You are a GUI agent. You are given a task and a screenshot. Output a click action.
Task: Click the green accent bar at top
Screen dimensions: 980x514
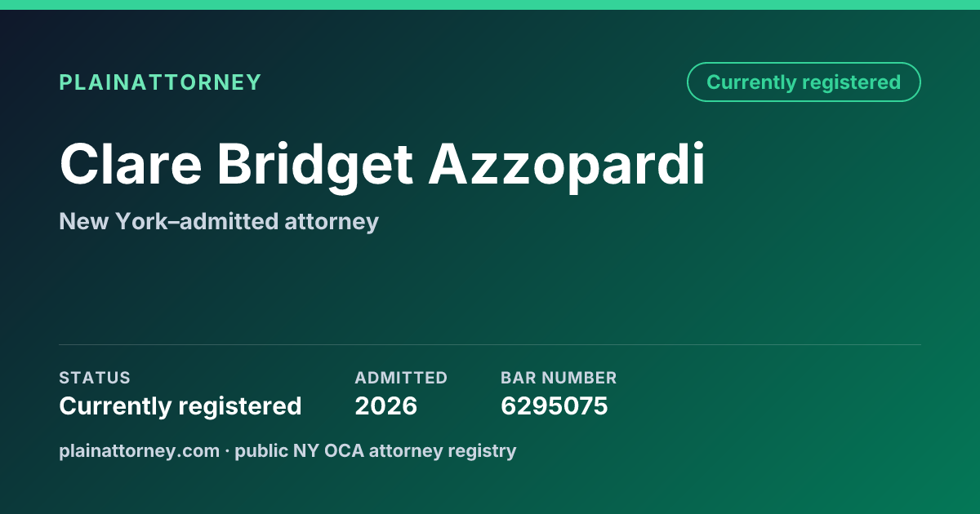click(x=490, y=5)
